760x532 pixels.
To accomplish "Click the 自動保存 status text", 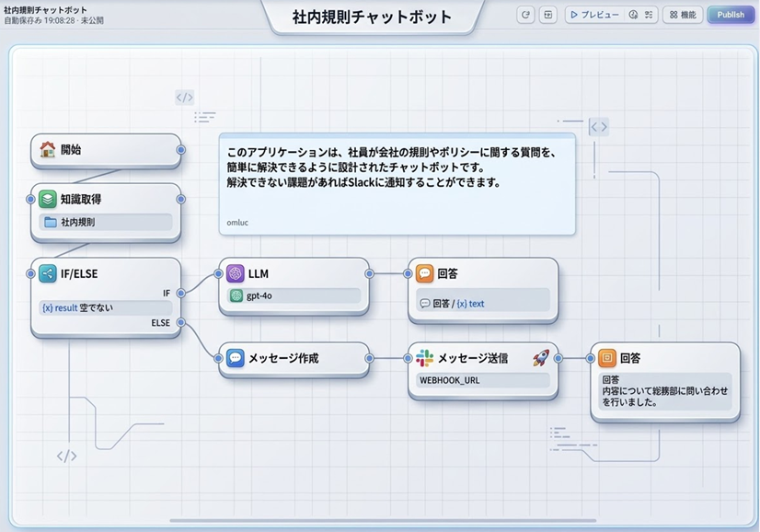I will coord(53,20).
